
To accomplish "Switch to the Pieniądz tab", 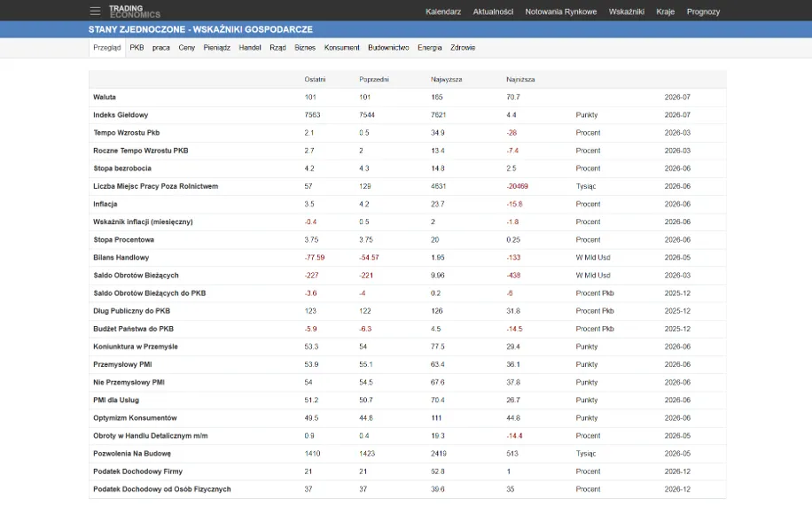I will point(217,48).
